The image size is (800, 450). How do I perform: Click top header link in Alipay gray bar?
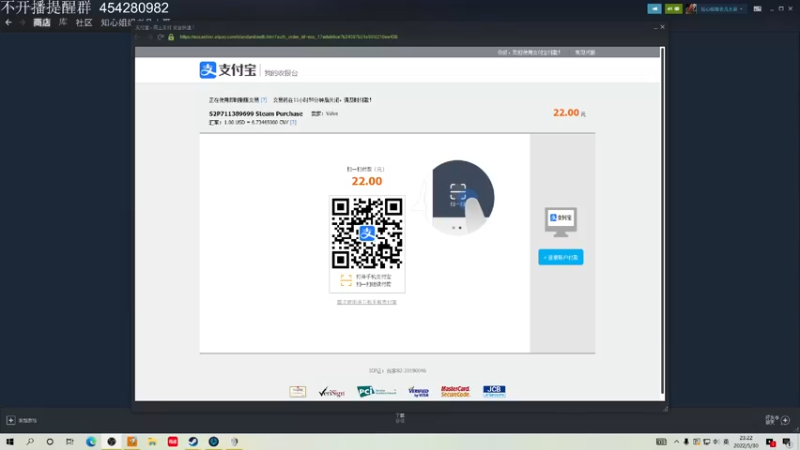(529, 52)
